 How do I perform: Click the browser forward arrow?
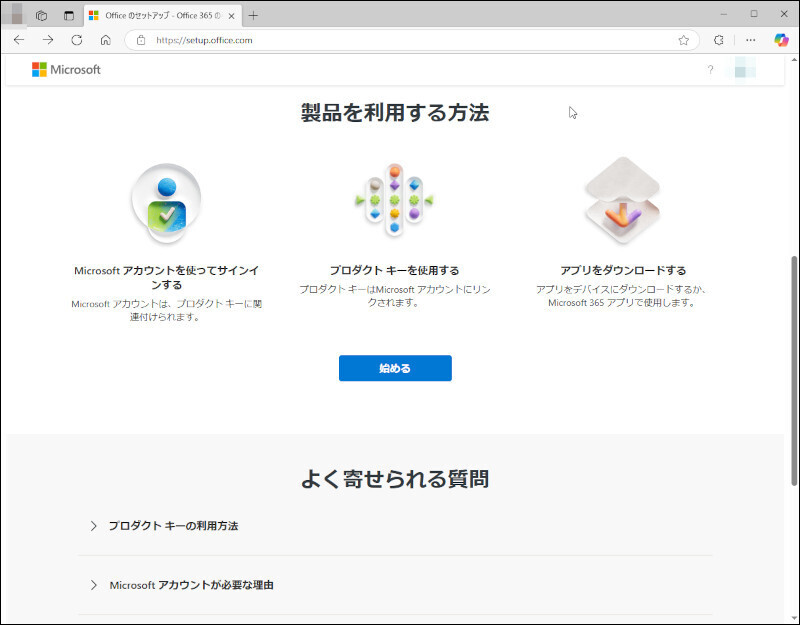click(x=48, y=40)
